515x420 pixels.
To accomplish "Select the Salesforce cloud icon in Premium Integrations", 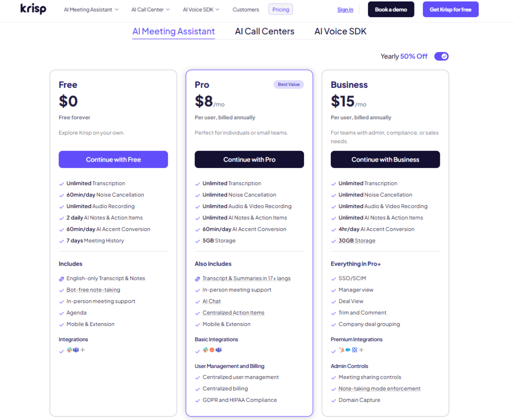I will click(x=348, y=350).
